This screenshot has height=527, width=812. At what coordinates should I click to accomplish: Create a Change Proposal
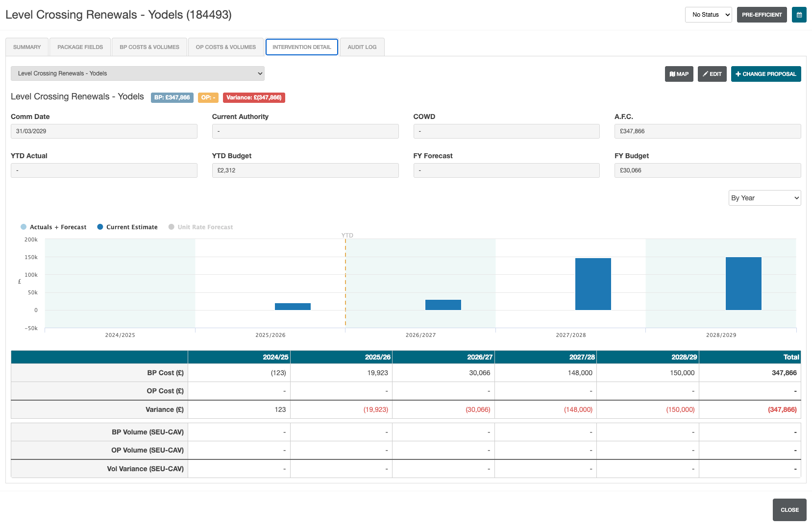point(766,74)
